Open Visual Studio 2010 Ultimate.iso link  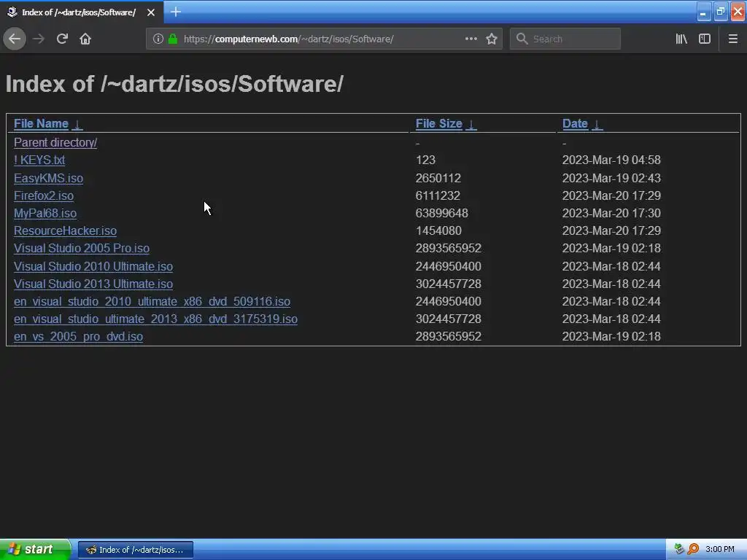[x=93, y=266]
